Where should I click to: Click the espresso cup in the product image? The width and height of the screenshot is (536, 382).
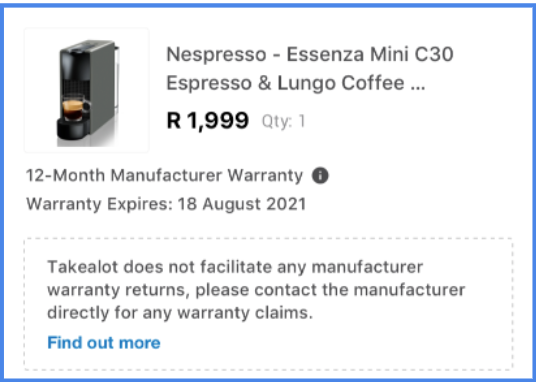point(74,110)
